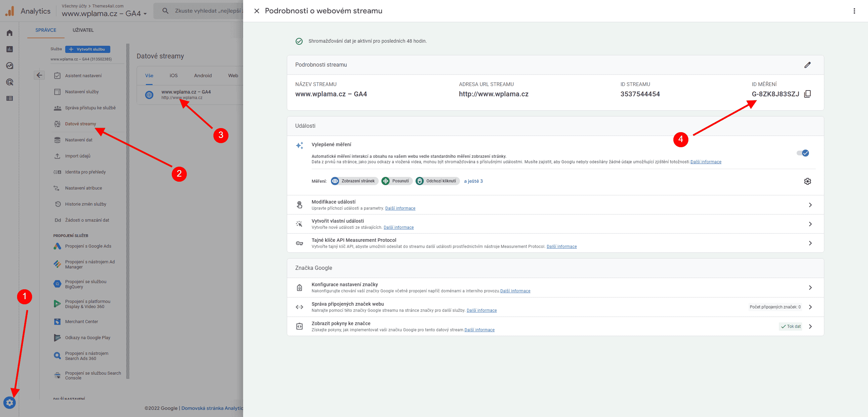Open Asistent nastavení menu item
868x417 pixels.
click(83, 76)
